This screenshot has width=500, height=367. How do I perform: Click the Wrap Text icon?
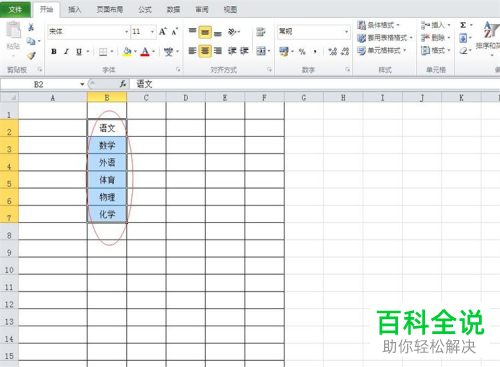[261, 32]
